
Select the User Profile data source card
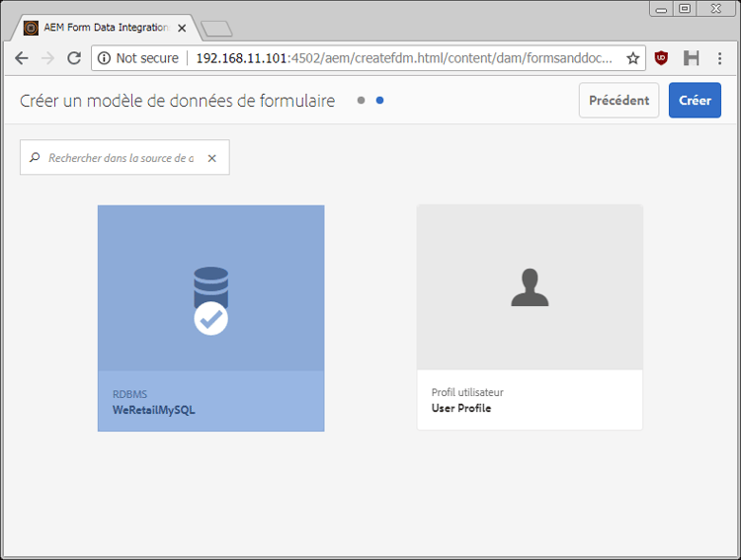(x=530, y=317)
